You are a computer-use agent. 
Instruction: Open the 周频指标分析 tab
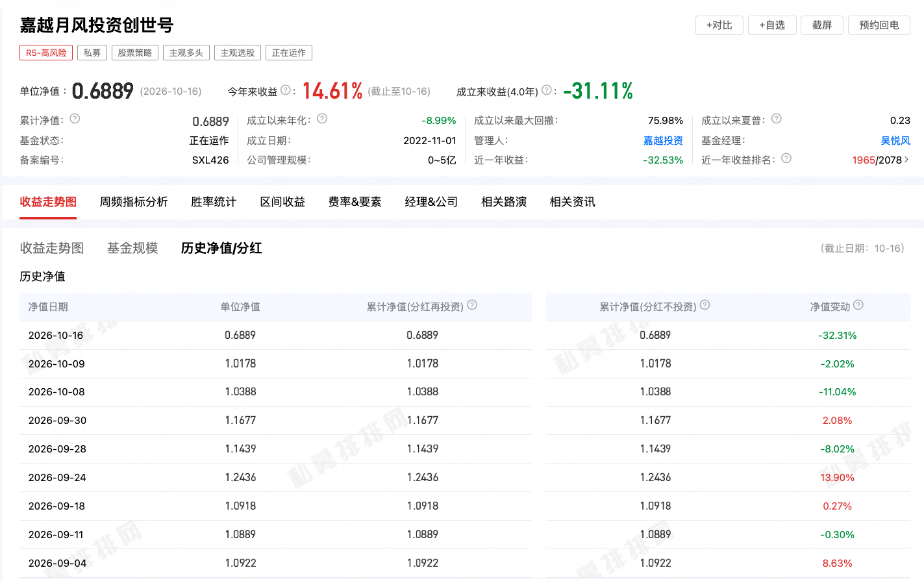tap(134, 202)
